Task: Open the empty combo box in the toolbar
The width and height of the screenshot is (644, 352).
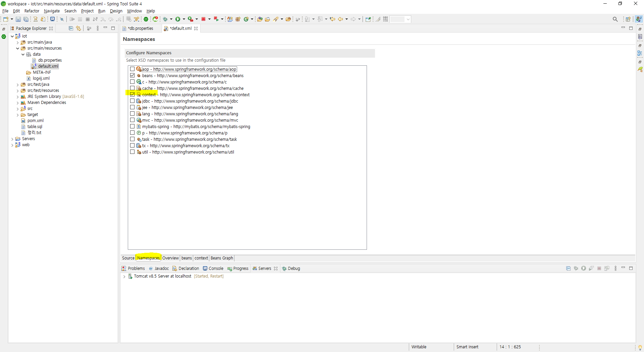Action: 400,19
